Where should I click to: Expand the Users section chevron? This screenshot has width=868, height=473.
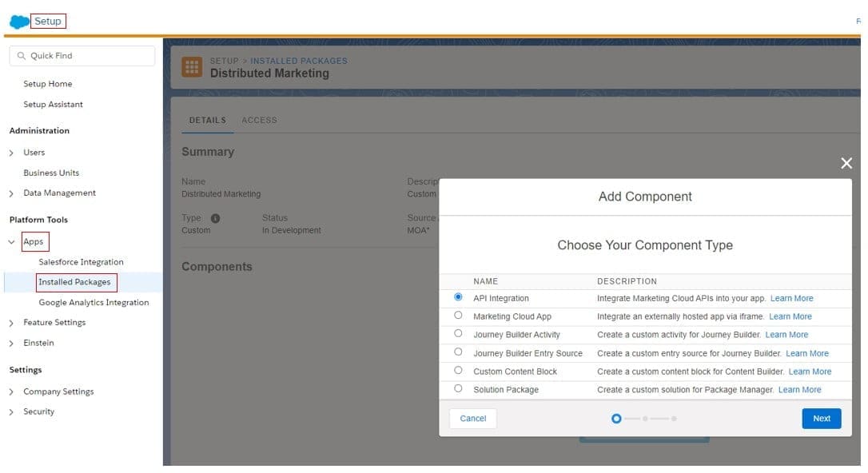click(11, 153)
